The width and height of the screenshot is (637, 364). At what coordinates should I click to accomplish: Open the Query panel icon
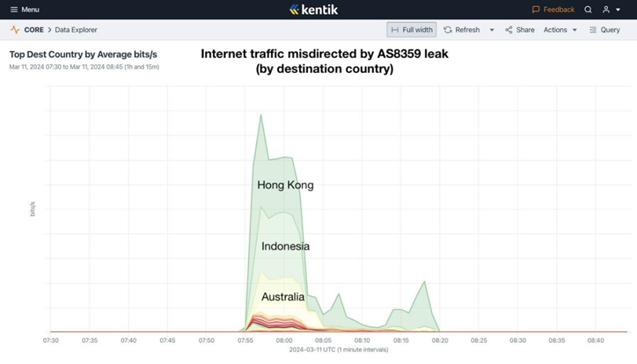(x=593, y=30)
